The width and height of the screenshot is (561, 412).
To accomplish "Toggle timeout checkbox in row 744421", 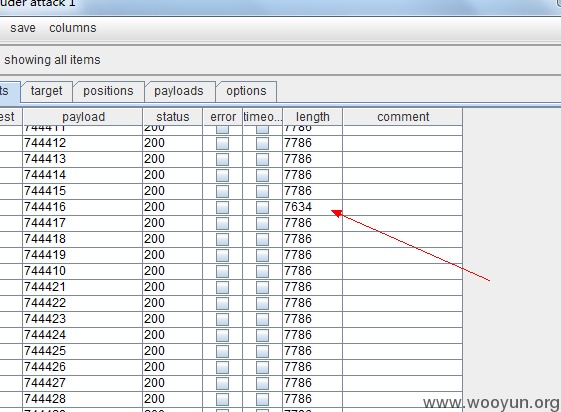I will (x=262, y=287).
